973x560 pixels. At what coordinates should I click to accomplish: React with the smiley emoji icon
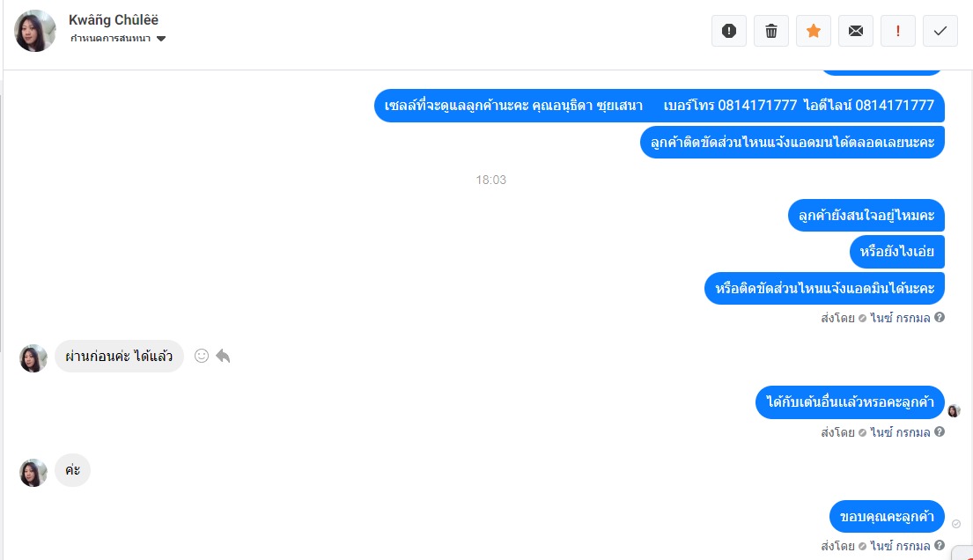click(201, 356)
